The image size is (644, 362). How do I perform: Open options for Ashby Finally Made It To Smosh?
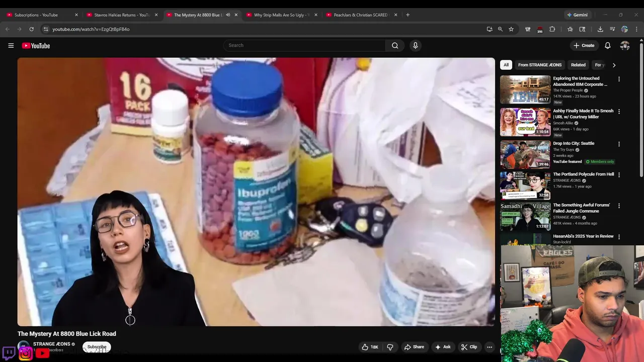619,111
